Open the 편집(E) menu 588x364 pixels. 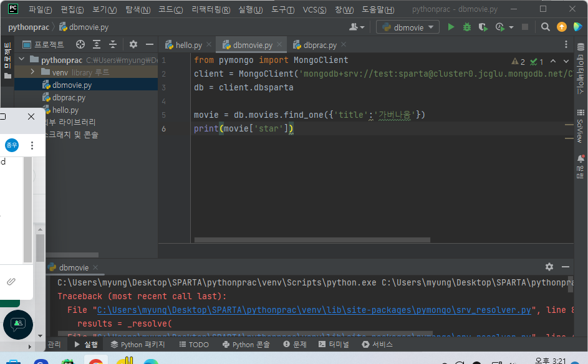click(x=72, y=9)
